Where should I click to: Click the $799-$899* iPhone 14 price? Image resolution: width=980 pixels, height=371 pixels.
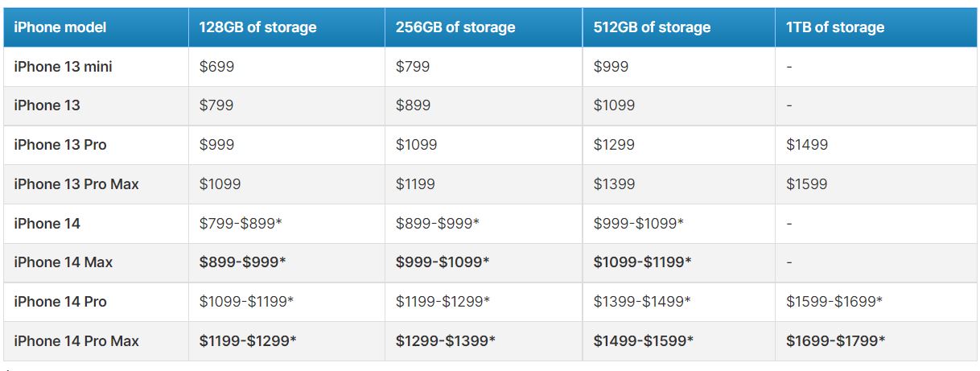240,224
